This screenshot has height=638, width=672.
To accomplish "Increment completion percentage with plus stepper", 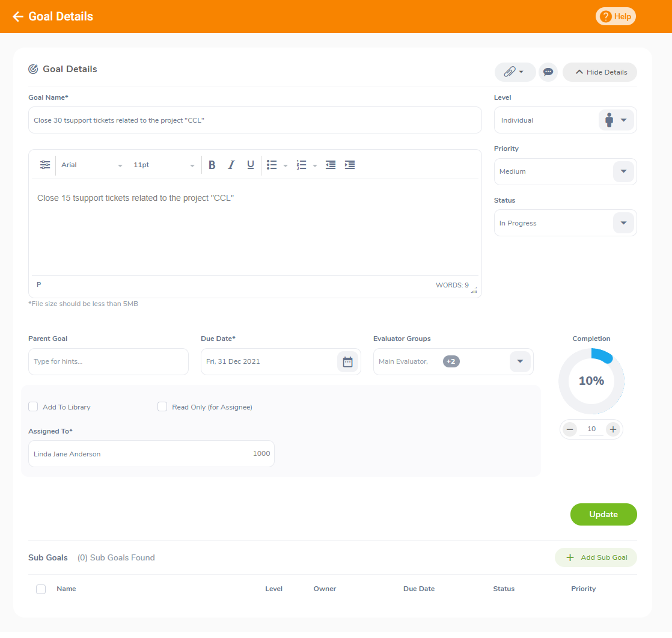I will tap(612, 429).
